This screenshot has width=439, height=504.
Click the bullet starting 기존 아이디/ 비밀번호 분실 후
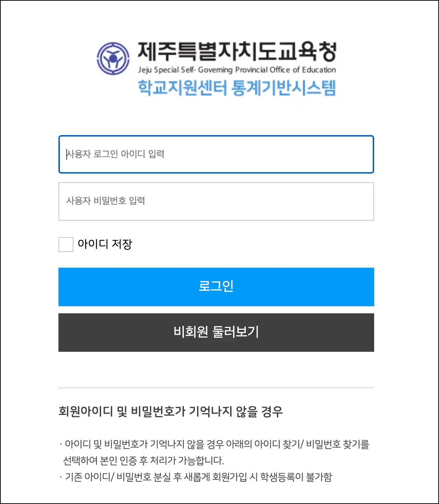[196, 477]
